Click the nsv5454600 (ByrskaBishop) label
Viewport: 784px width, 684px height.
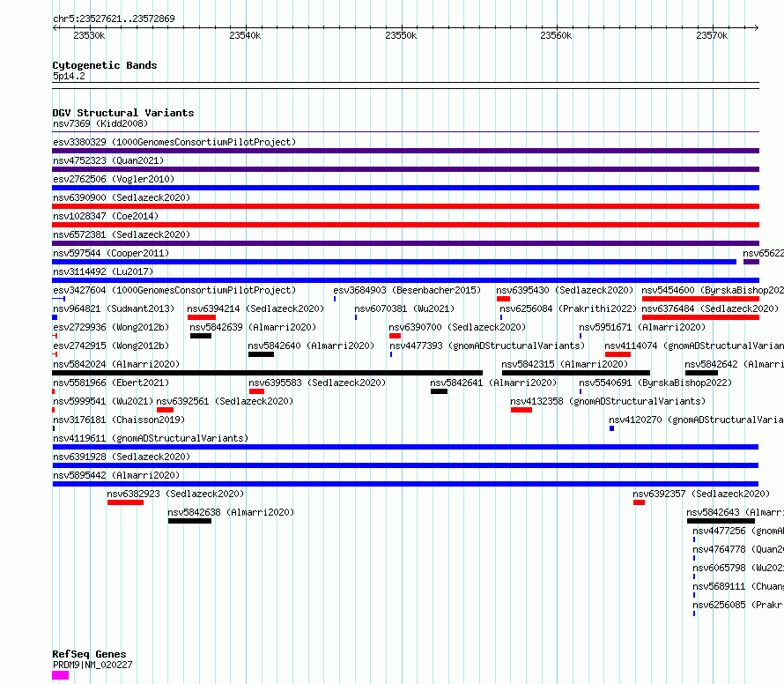pos(713,290)
